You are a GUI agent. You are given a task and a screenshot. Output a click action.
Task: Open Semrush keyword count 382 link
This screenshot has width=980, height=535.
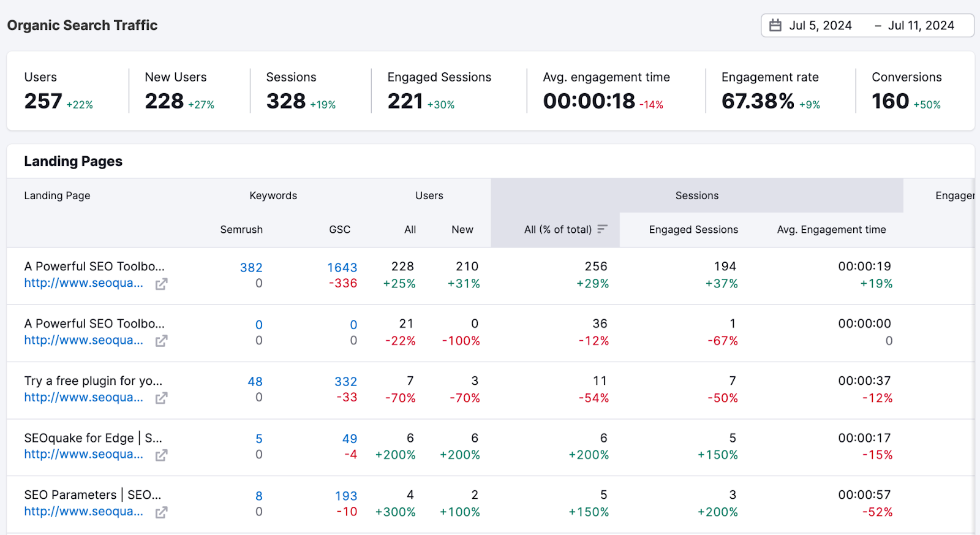click(251, 268)
